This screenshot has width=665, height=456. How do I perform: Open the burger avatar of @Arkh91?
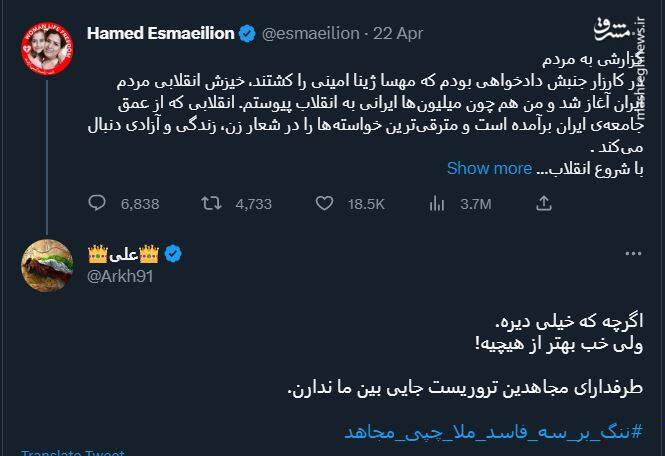pos(47,266)
